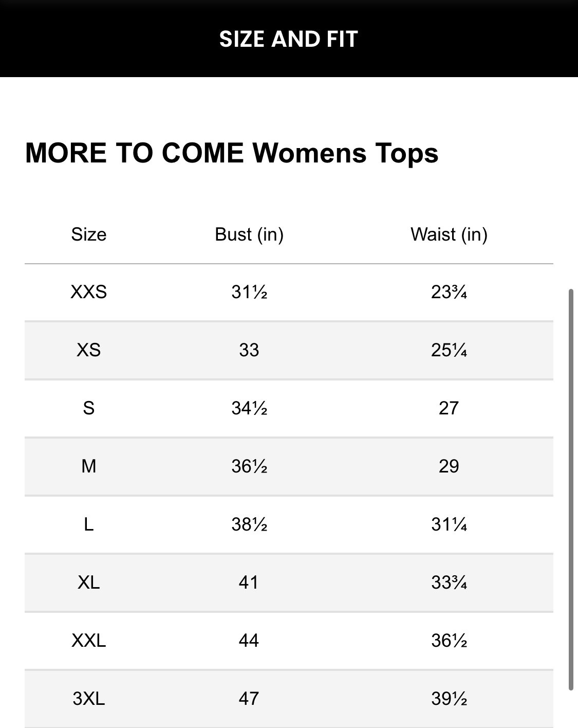Click the Waist (in) column header

[x=449, y=234]
